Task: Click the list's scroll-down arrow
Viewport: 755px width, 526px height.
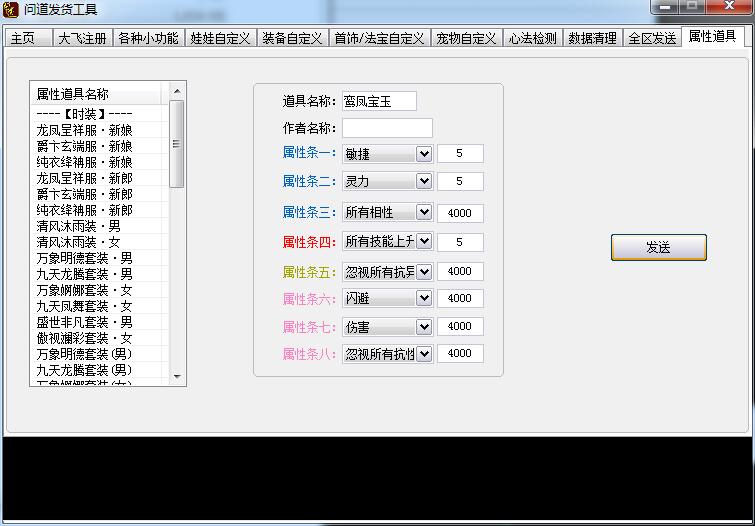Action: (x=178, y=377)
